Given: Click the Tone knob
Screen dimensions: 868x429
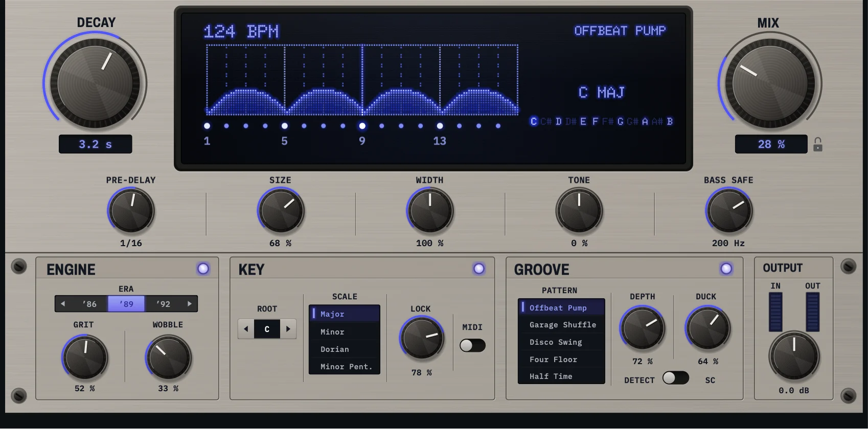Looking at the screenshot, I should click(x=579, y=210).
